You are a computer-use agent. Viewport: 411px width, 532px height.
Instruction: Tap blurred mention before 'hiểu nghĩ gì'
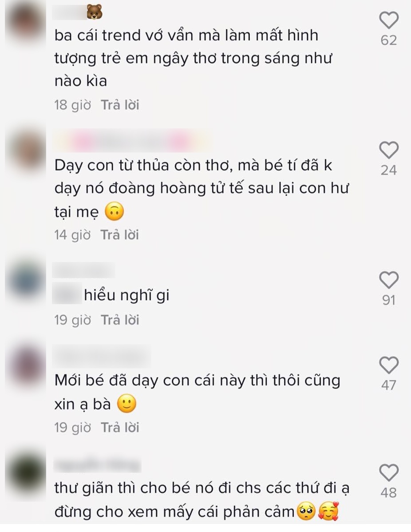67,294
